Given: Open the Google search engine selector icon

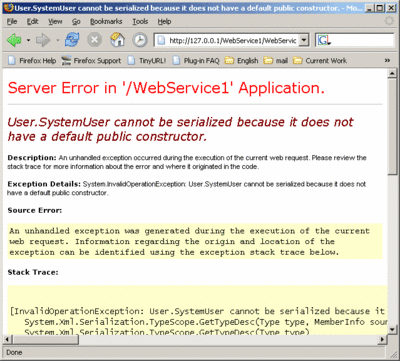Looking at the screenshot, I should click(x=324, y=41).
